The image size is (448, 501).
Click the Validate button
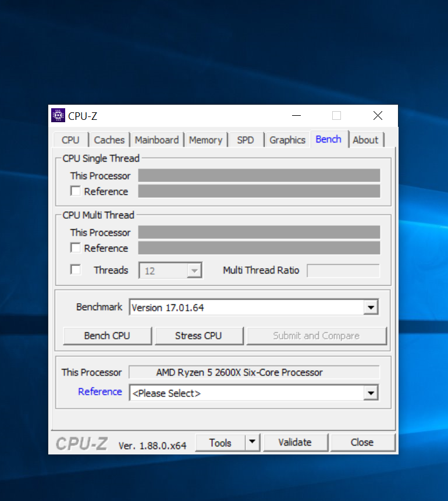[x=295, y=443]
